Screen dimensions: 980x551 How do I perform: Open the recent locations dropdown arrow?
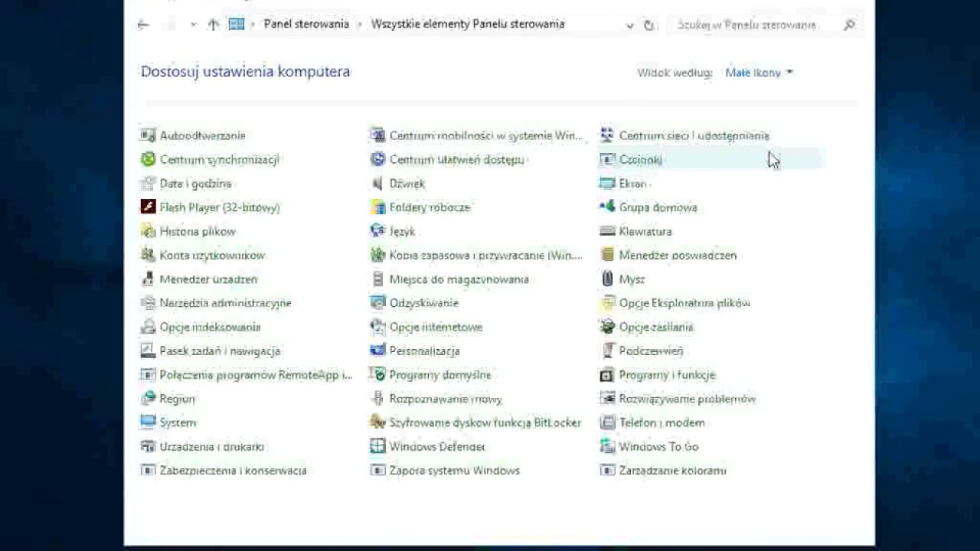193,24
